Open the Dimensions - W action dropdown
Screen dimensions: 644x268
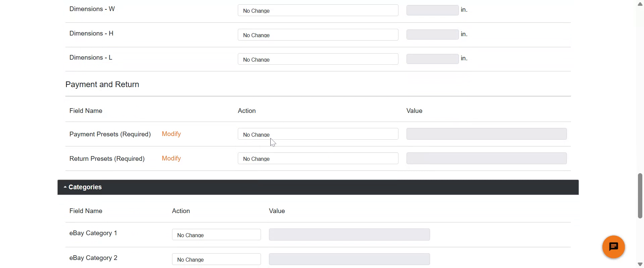318,10
